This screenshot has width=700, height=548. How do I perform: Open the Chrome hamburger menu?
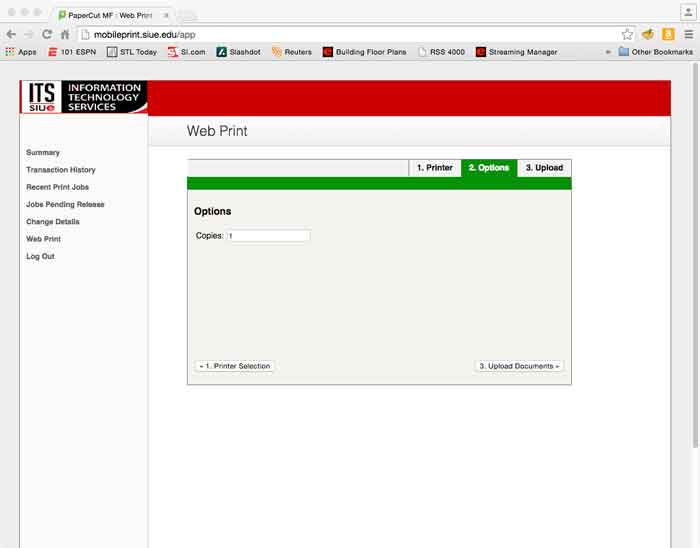(688, 34)
